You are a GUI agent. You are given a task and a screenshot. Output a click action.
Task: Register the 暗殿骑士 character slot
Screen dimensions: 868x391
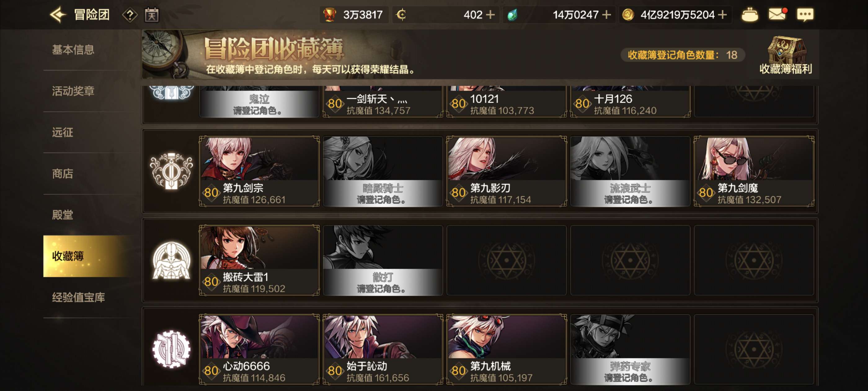383,171
